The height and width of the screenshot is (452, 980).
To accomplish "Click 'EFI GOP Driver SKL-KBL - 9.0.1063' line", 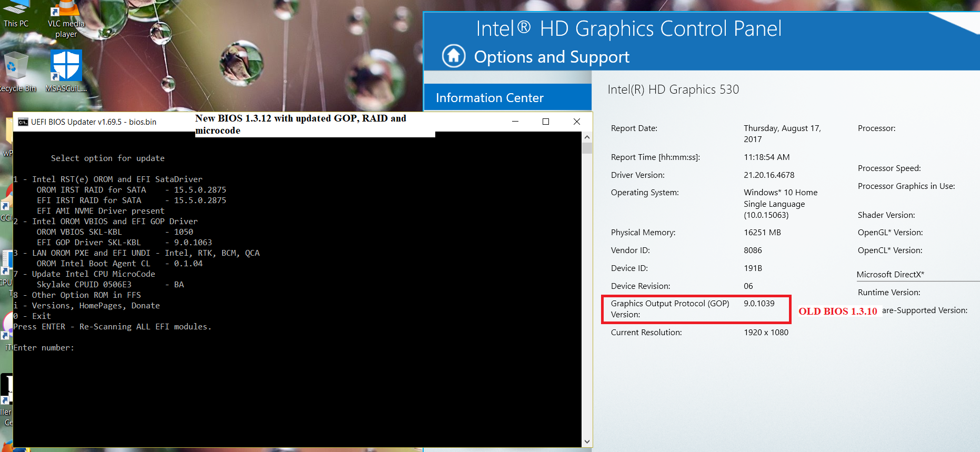I will (124, 243).
